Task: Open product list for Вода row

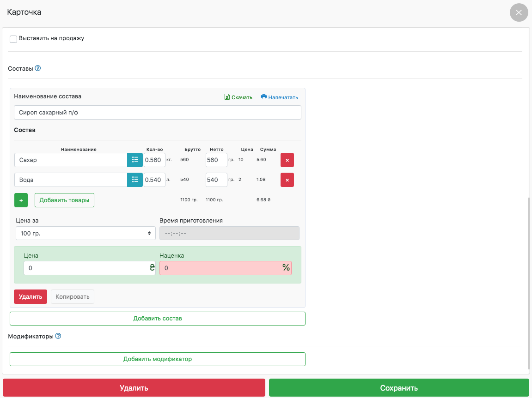Action: tap(135, 180)
